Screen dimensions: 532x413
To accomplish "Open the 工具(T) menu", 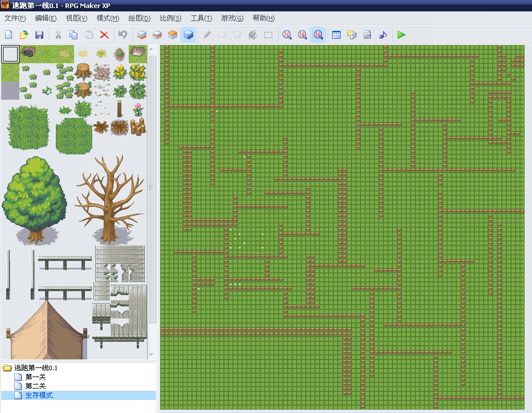I will (201, 18).
